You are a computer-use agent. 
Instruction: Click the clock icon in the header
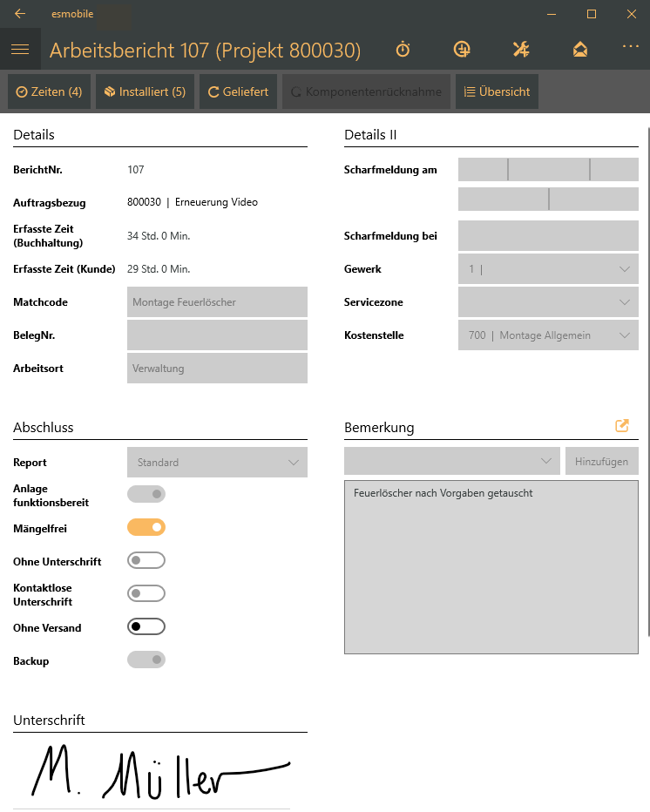point(462,50)
